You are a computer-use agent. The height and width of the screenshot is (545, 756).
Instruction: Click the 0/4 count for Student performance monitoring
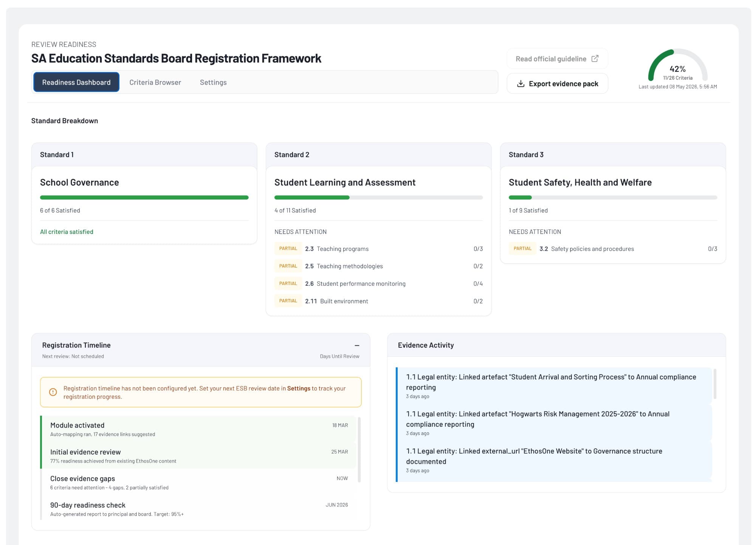click(x=478, y=283)
